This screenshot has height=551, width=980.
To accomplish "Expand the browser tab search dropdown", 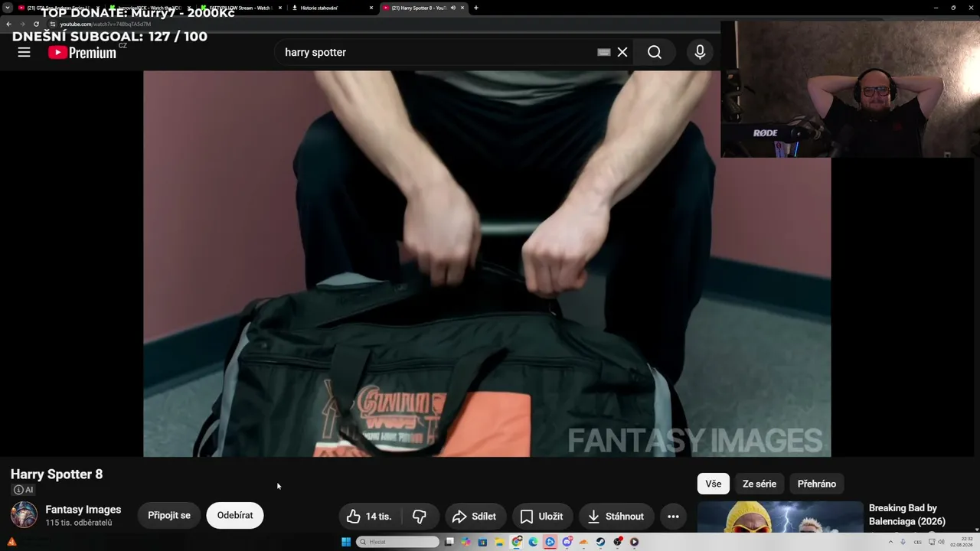I will point(7,8).
